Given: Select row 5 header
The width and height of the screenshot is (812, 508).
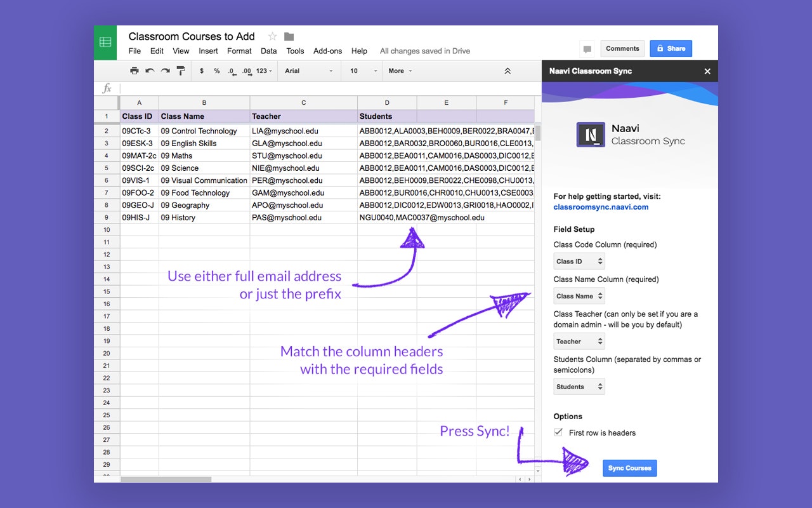Looking at the screenshot, I should point(107,168).
